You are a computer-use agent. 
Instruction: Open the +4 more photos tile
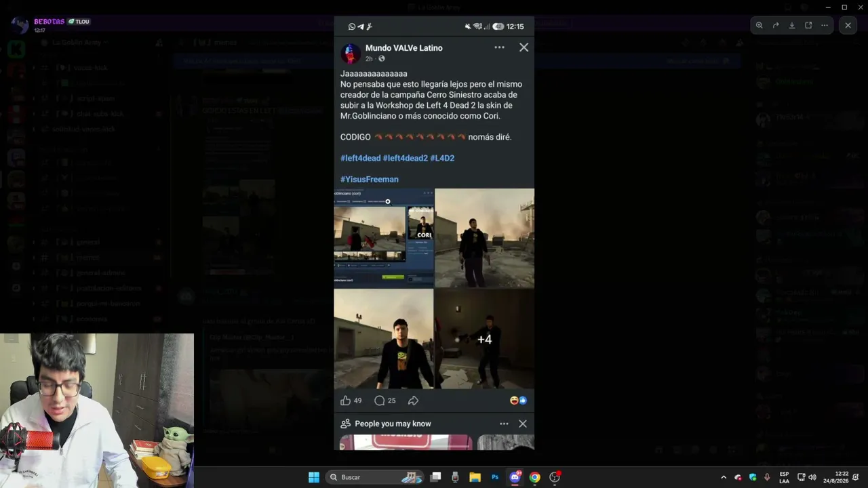[x=484, y=339]
